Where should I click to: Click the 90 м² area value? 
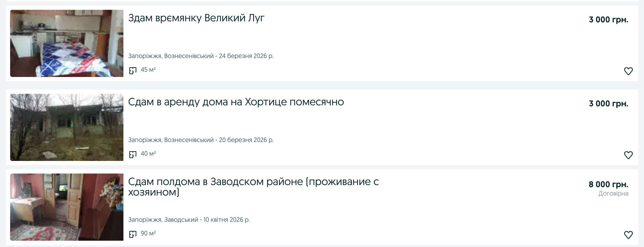[148, 233]
